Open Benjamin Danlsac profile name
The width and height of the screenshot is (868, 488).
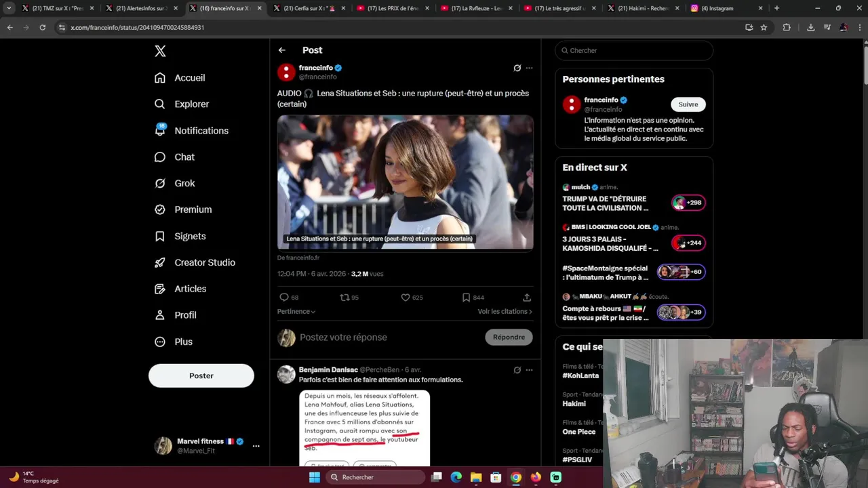(x=328, y=370)
